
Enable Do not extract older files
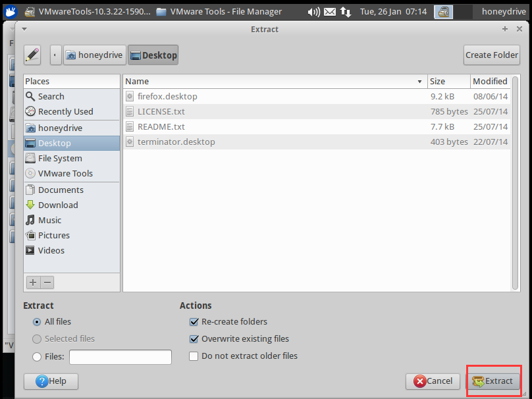pyautogui.click(x=194, y=356)
